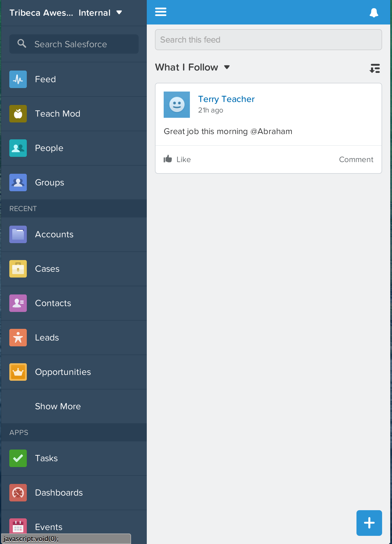Click the Search this feed field
392x544 pixels.
269,40
